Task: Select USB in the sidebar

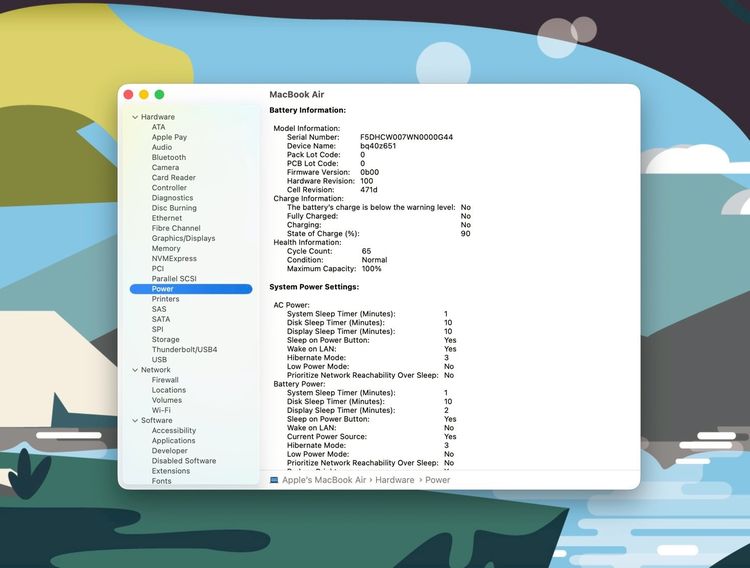Action: coord(159,360)
